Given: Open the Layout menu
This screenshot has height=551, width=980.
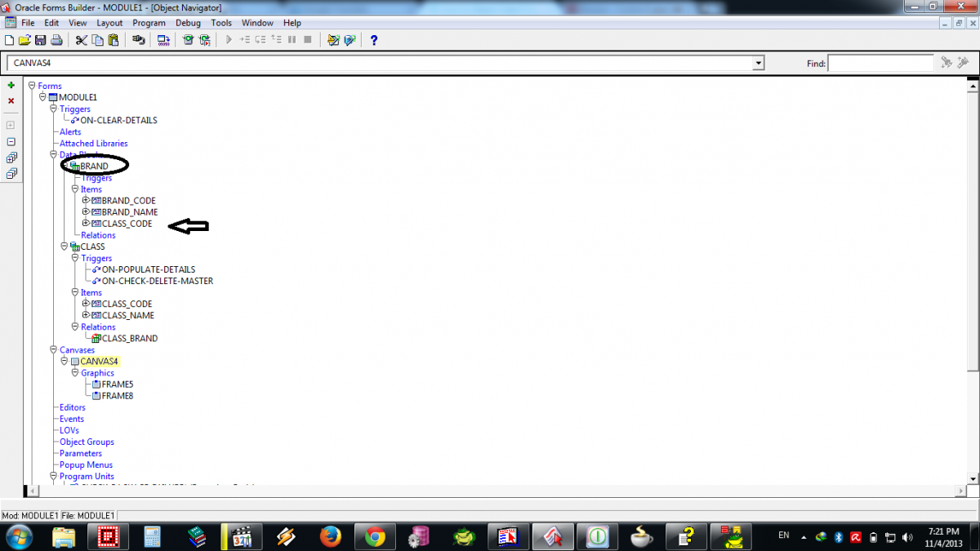Looking at the screenshot, I should (x=109, y=23).
